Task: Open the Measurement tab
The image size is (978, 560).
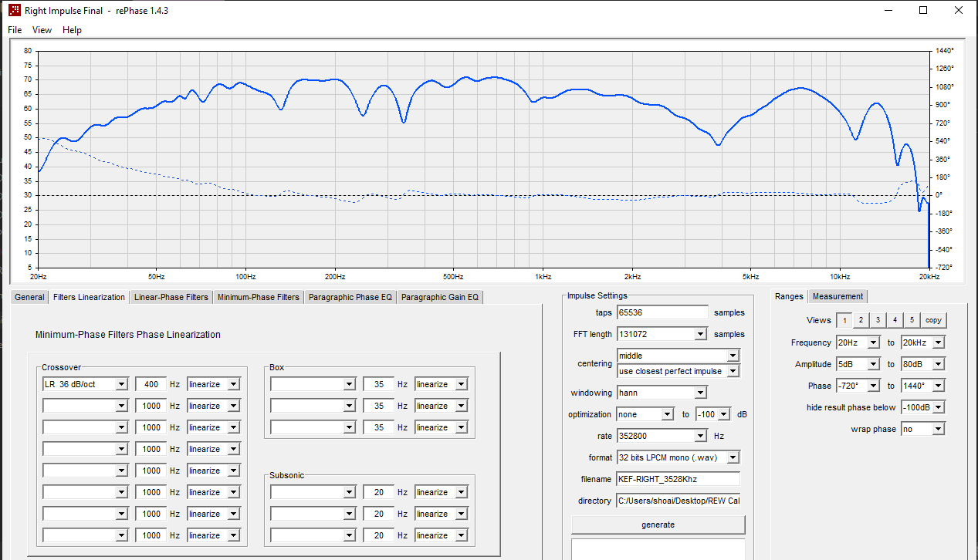Action: click(838, 296)
